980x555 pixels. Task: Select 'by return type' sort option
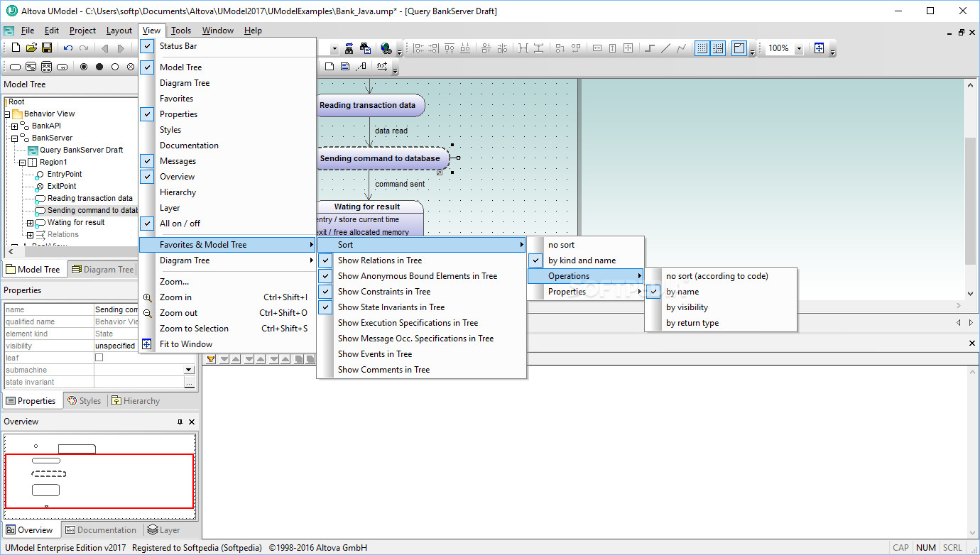pos(721,323)
